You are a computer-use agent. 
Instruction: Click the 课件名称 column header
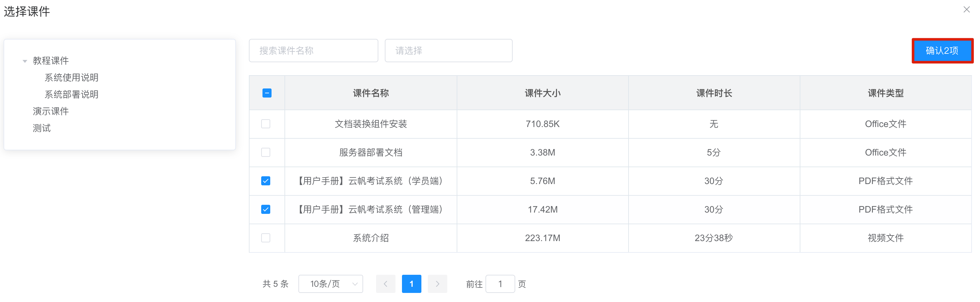pyautogui.click(x=371, y=93)
